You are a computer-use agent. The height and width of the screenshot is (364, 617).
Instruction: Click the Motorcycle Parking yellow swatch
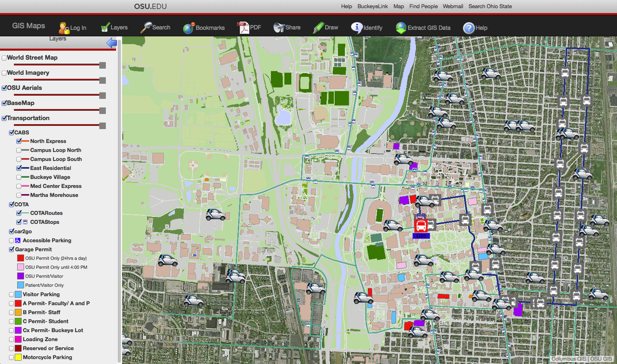click(x=18, y=357)
